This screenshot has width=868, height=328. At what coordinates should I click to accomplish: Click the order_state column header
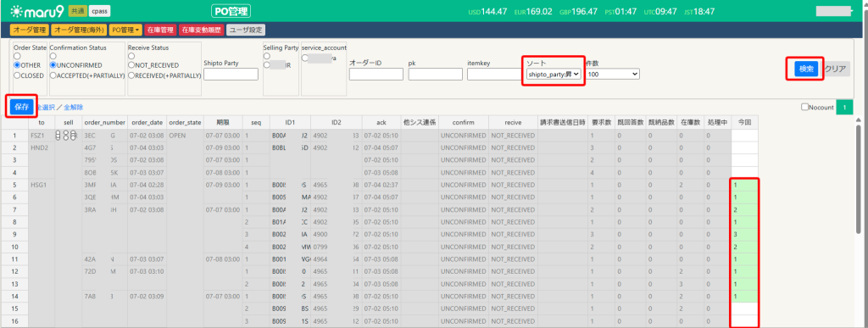pos(184,122)
